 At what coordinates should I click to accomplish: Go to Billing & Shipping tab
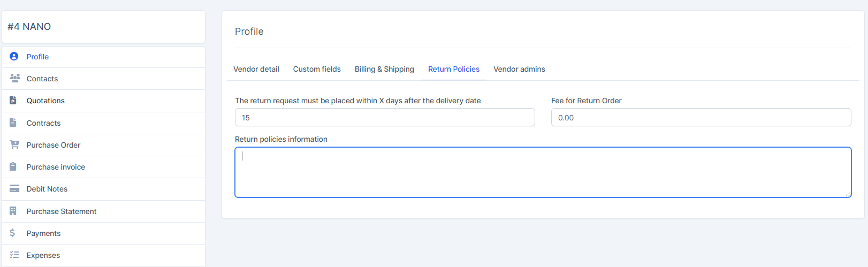[384, 69]
